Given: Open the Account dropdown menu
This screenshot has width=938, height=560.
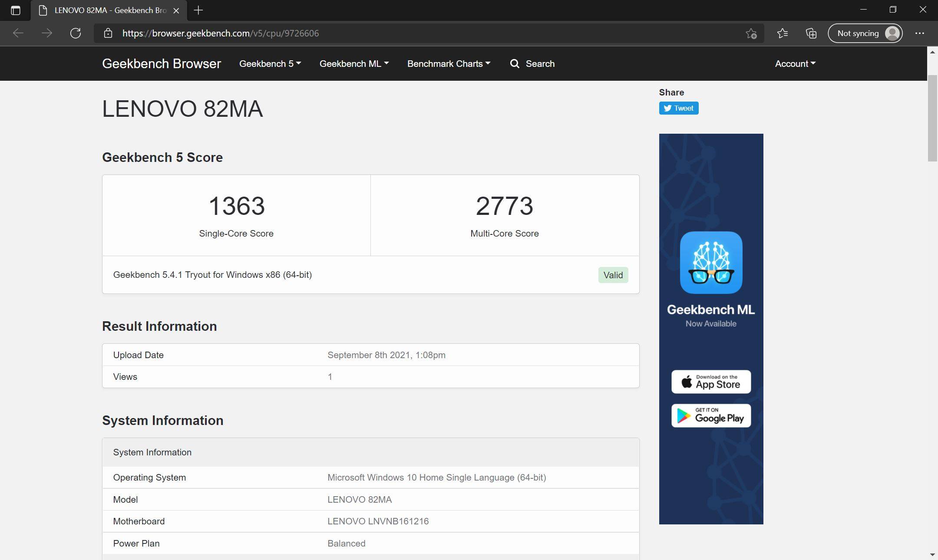Looking at the screenshot, I should point(795,64).
